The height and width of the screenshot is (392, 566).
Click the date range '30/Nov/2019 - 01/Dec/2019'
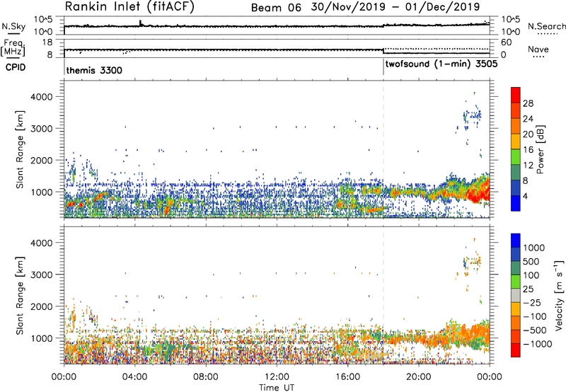coord(395,7)
